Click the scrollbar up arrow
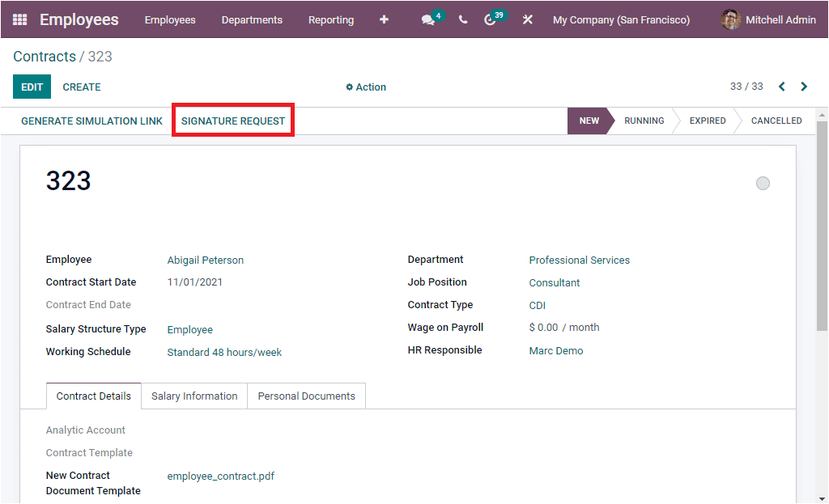Image resolution: width=829 pixels, height=504 pixels. [x=823, y=116]
